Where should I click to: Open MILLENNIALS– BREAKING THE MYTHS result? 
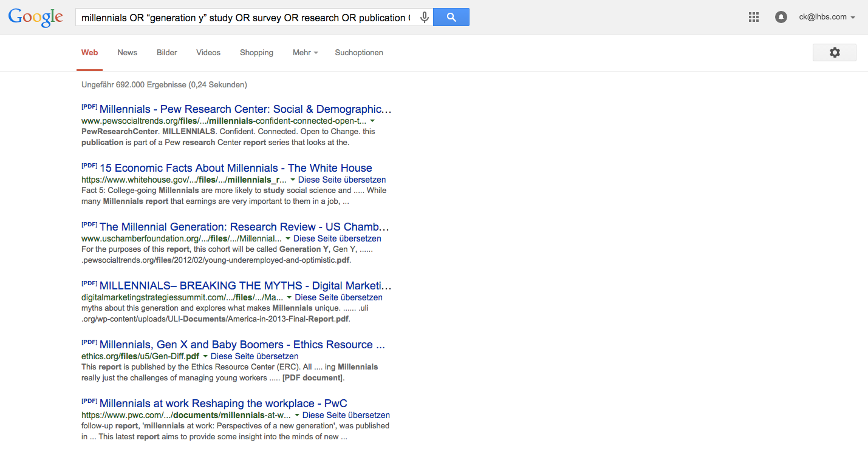pyautogui.click(x=245, y=286)
